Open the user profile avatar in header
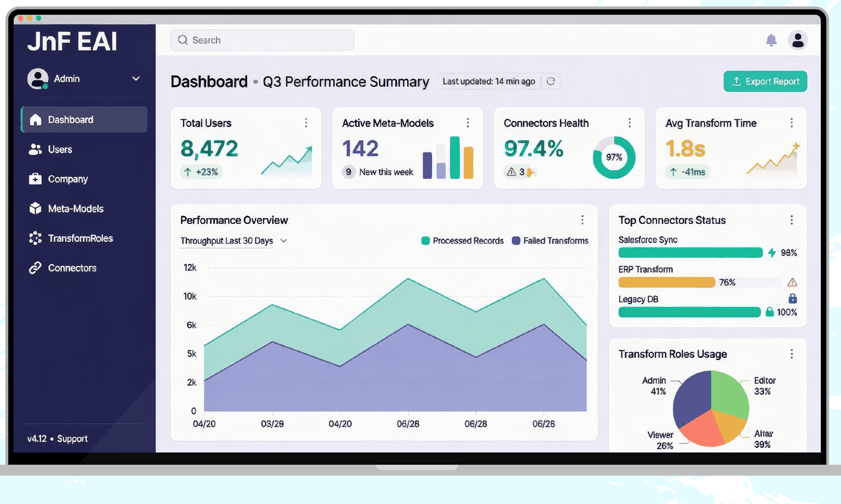The image size is (841, 504). point(797,40)
